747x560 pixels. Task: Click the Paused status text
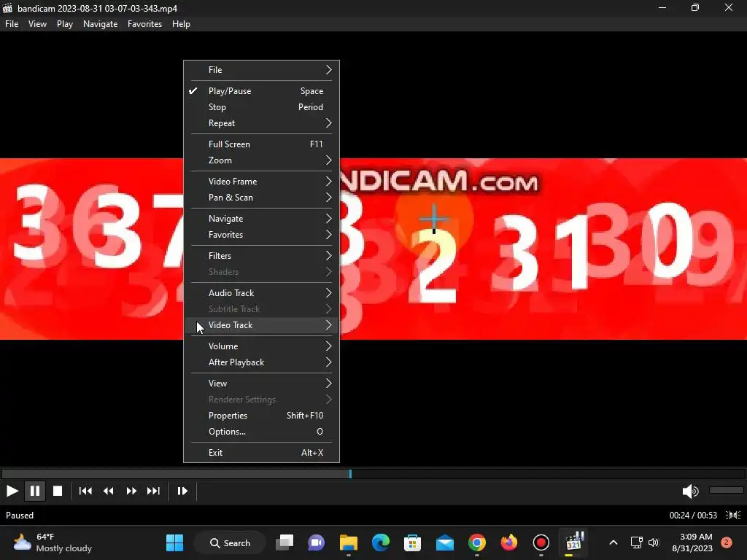[20, 516]
